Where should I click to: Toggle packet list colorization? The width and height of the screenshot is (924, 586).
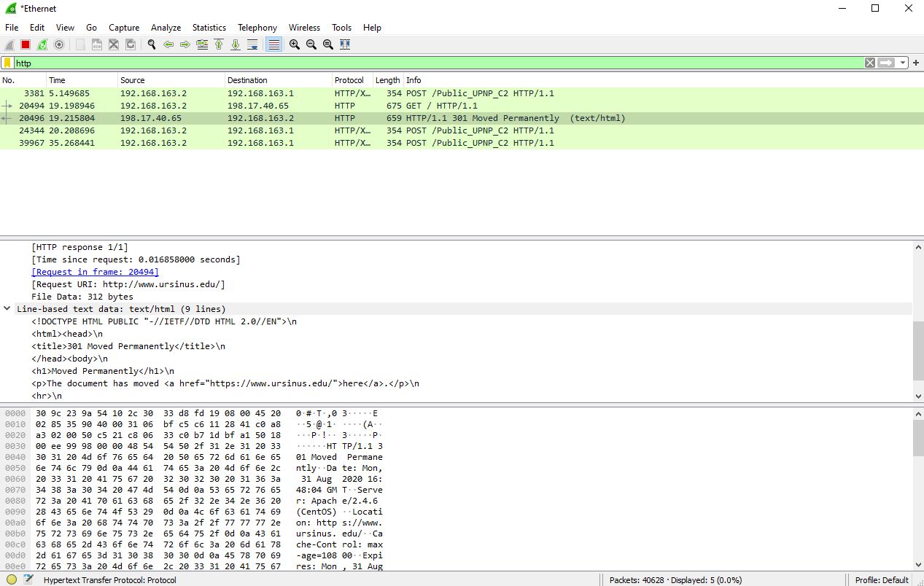coord(273,44)
